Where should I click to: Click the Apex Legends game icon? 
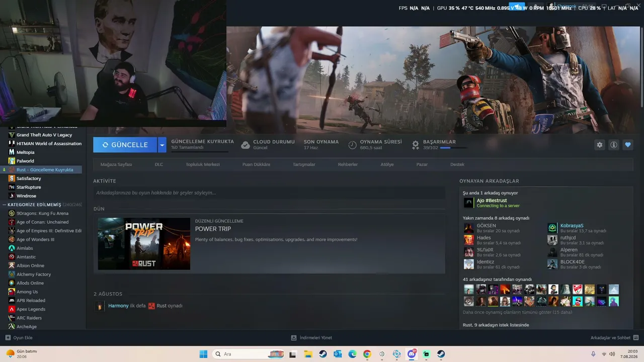[12, 309]
